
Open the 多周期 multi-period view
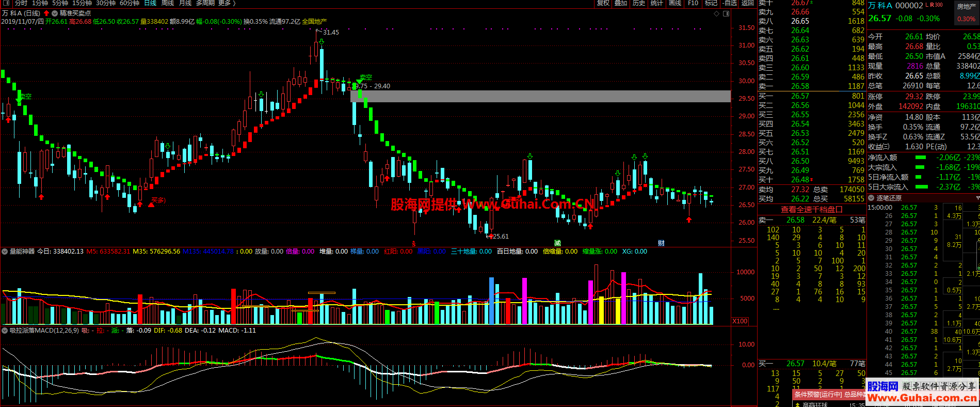pyautogui.click(x=205, y=3)
